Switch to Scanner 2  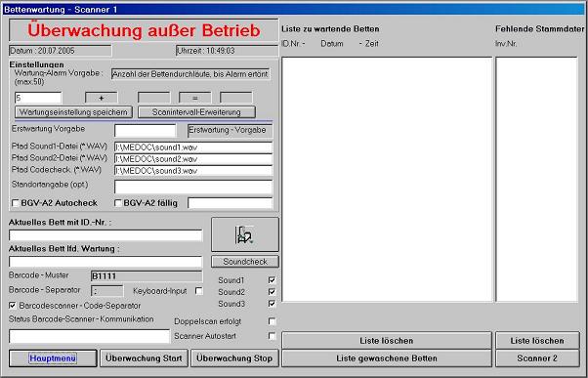coord(537,358)
